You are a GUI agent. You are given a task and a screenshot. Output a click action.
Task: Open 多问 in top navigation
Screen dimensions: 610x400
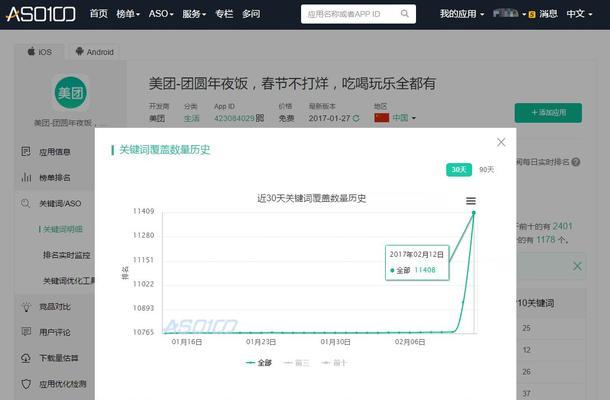(x=251, y=14)
